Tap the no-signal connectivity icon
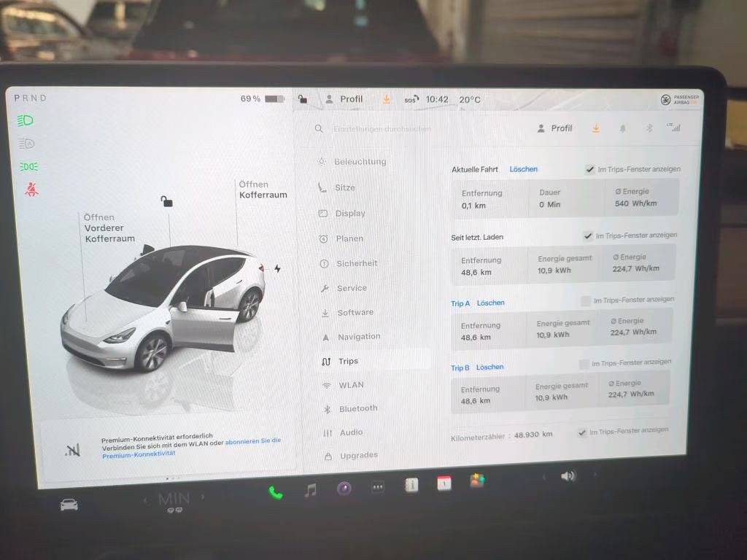This screenshot has height=560, width=747. 72,449
